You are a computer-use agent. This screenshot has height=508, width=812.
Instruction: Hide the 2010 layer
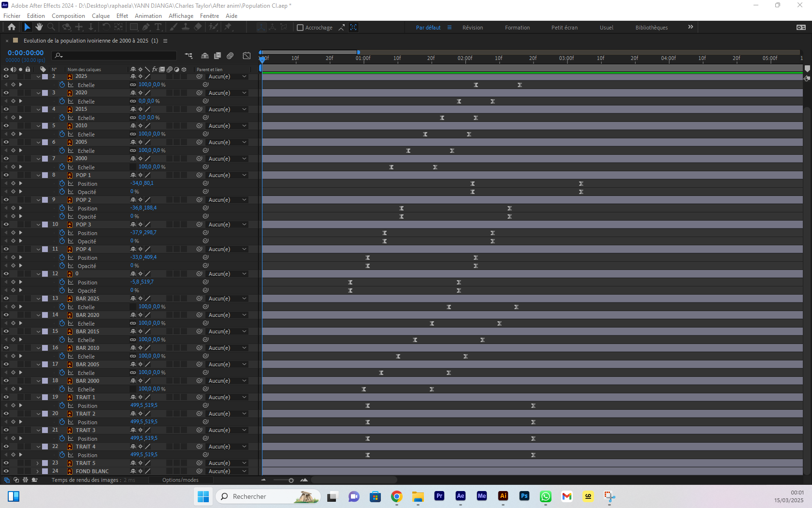[x=6, y=126]
